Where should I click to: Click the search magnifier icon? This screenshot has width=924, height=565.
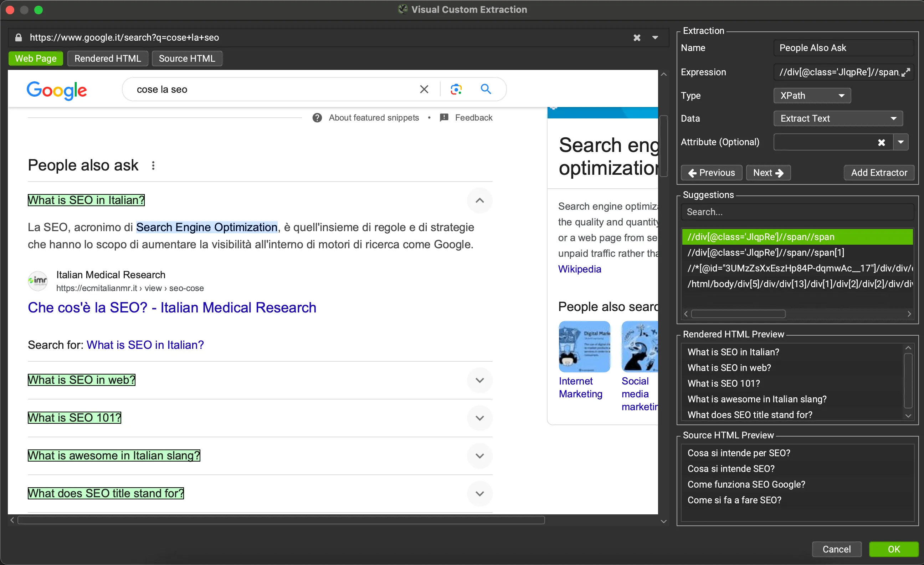(x=486, y=89)
